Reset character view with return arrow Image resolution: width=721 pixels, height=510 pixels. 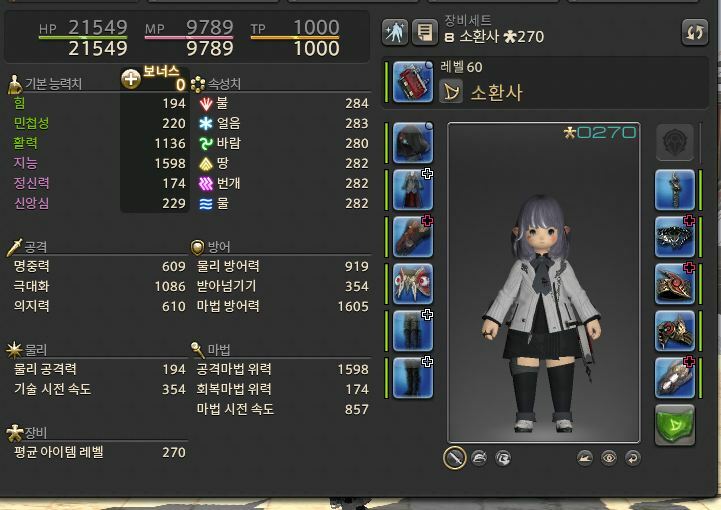(x=633, y=458)
